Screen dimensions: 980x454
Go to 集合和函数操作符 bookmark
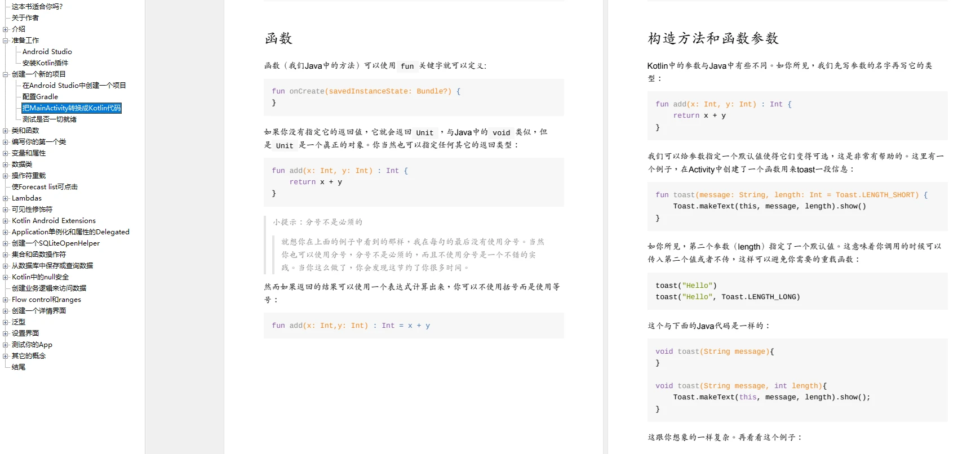point(39,255)
